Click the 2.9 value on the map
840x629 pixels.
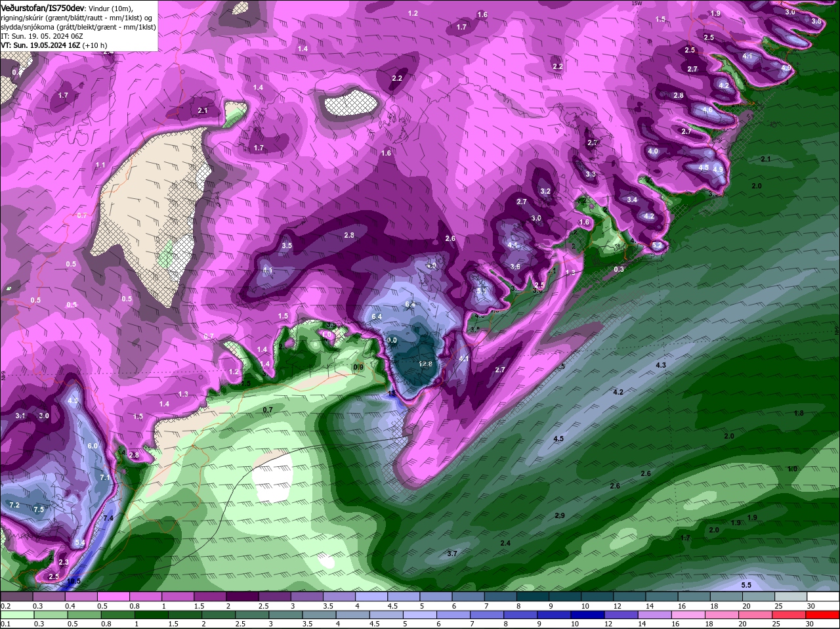click(560, 515)
